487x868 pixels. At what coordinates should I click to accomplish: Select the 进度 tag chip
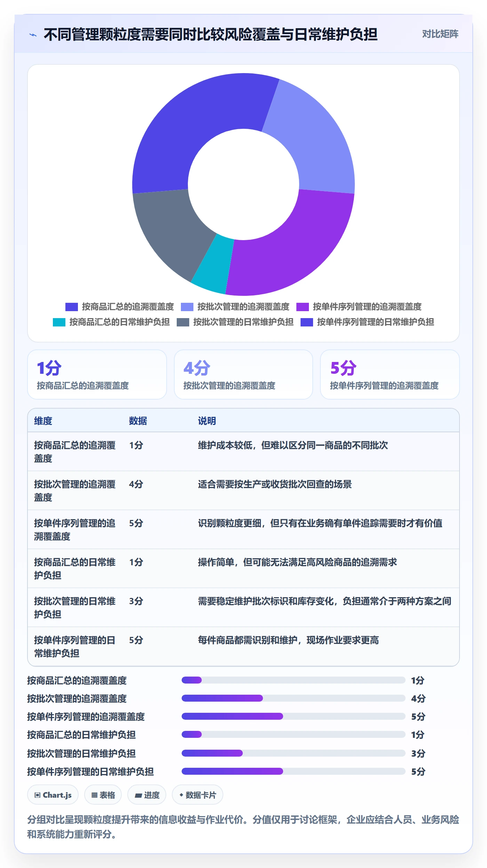(x=147, y=795)
